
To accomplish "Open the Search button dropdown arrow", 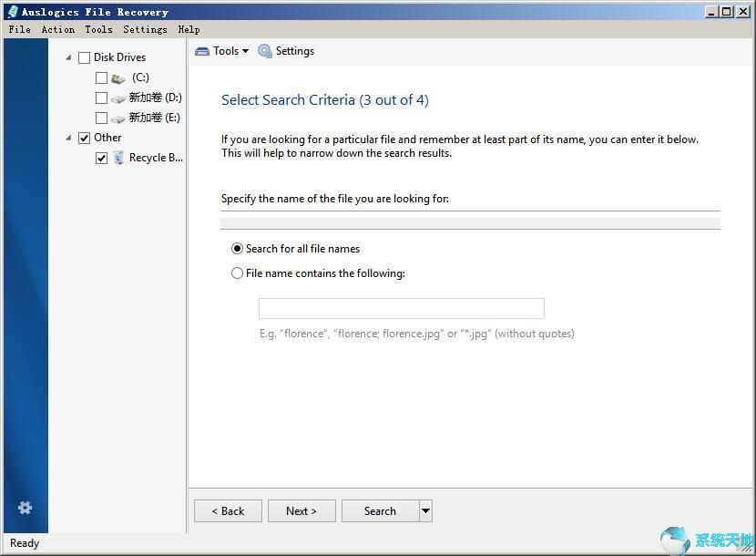I will pyautogui.click(x=424, y=510).
